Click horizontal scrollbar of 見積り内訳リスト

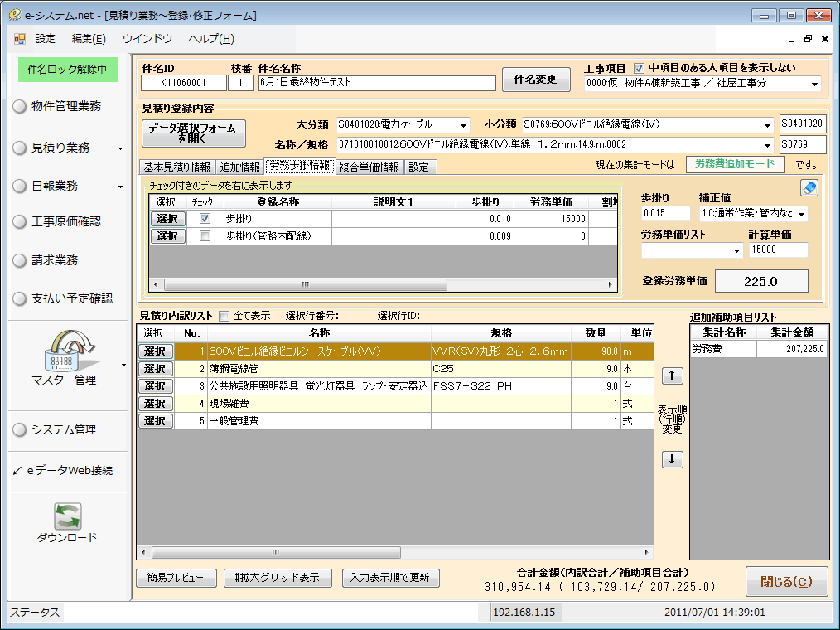[x=276, y=552]
